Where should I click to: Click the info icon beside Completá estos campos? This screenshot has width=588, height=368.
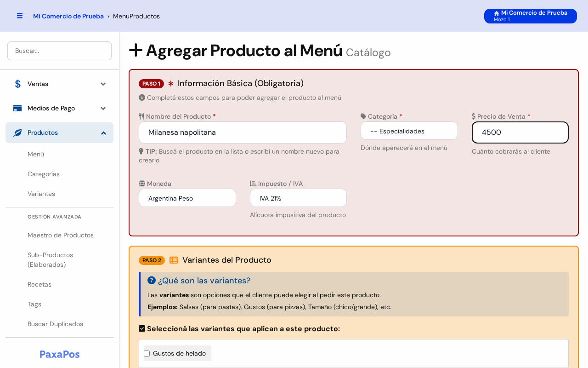coord(142,98)
